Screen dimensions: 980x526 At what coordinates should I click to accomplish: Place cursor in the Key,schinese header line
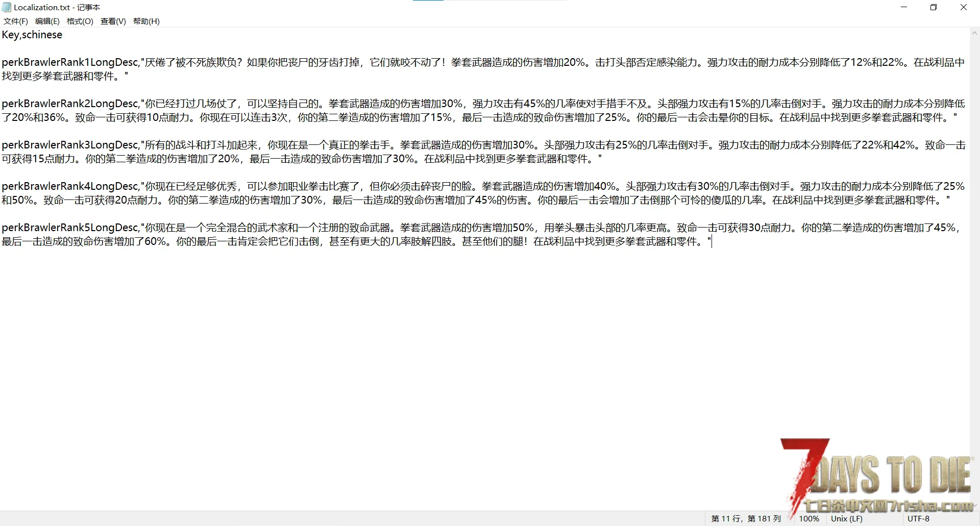click(x=32, y=35)
